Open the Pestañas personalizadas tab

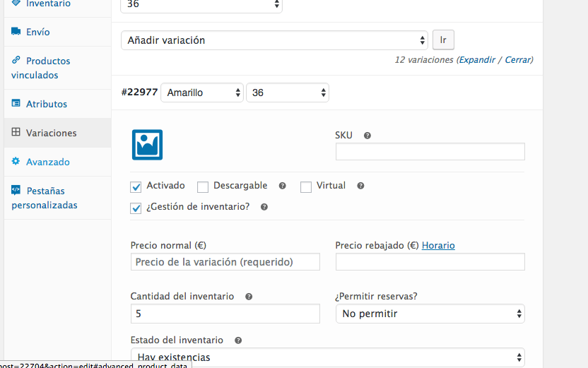click(x=57, y=198)
